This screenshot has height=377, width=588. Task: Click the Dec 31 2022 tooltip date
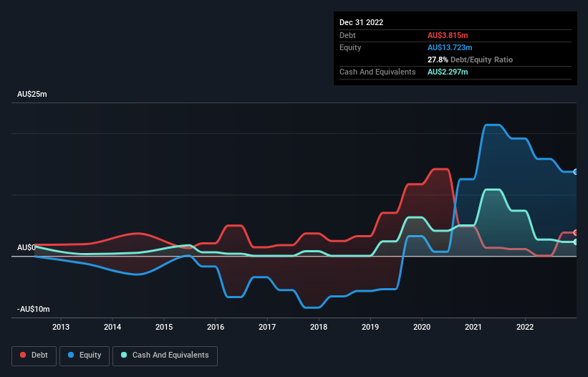pyautogui.click(x=361, y=22)
